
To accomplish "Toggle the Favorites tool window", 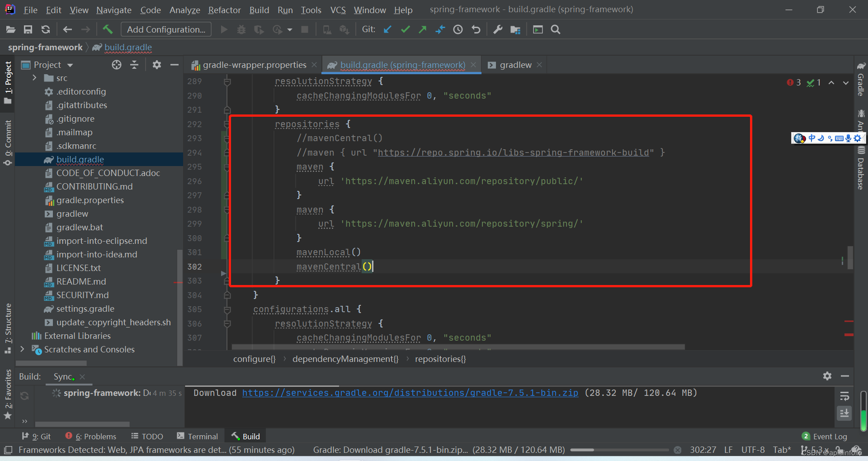I will tap(8, 394).
